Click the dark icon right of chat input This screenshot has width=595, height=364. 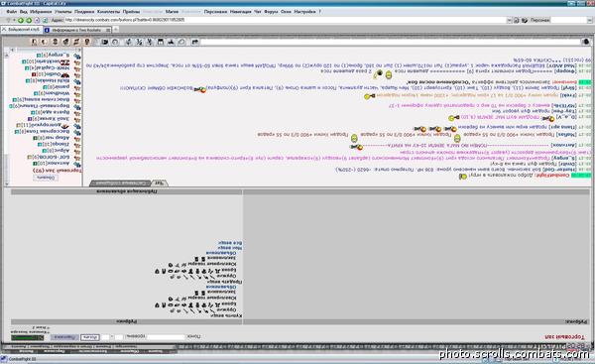click(x=586, y=42)
